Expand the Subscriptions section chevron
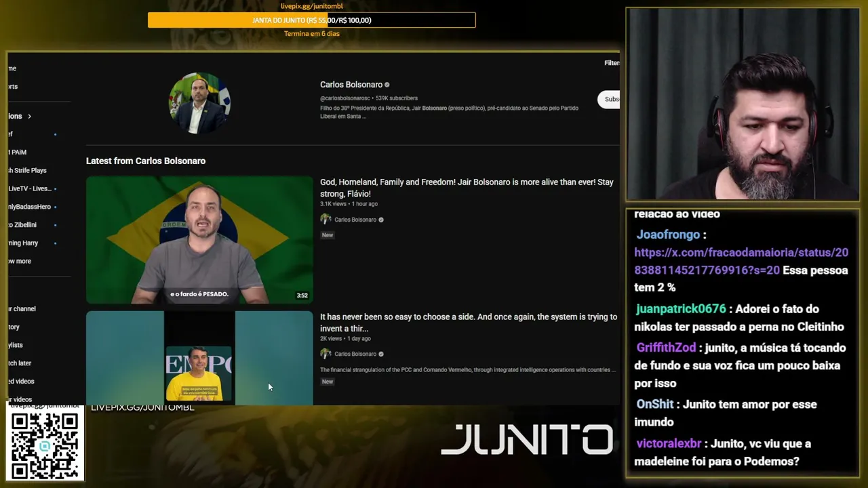The image size is (868, 488). pyautogui.click(x=29, y=117)
